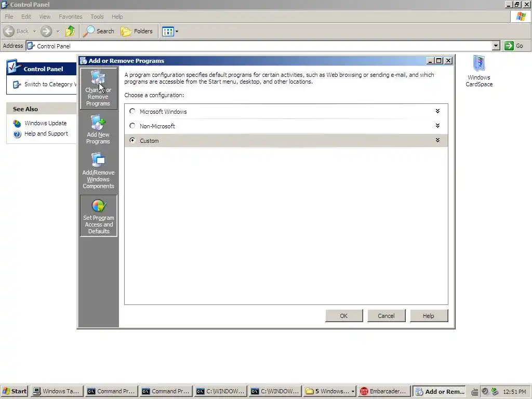Select the Microsoft Windows configuration radio button
Screen dimensions: 532x399
click(x=132, y=111)
